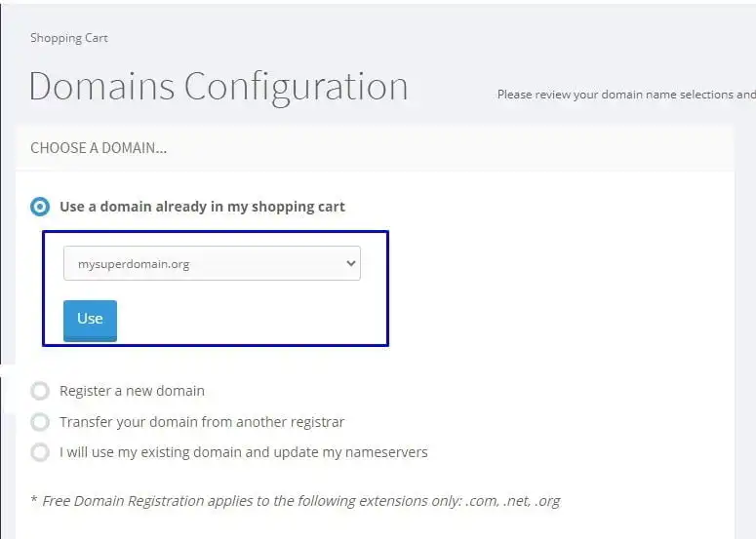Click the Domains Configuration page heading
This screenshot has width=756, height=539.
[218, 87]
